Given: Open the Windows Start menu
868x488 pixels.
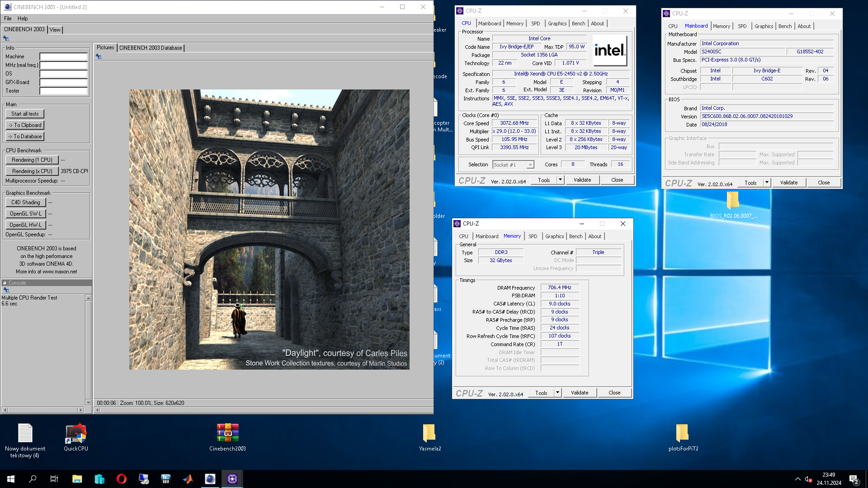Looking at the screenshot, I should pos(11,479).
